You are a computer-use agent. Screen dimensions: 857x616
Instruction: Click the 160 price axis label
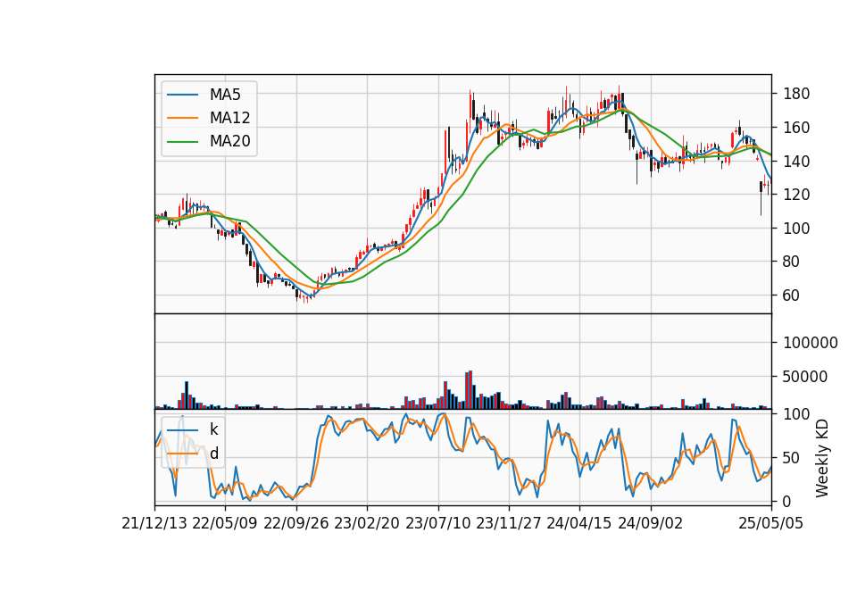coord(796,128)
